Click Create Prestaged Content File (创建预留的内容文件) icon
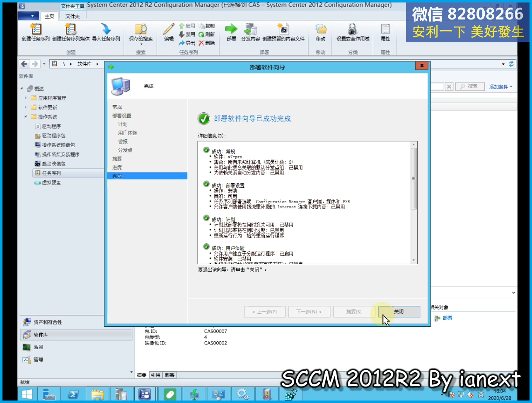This screenshot has height=403, width=532. pos(283,32)
